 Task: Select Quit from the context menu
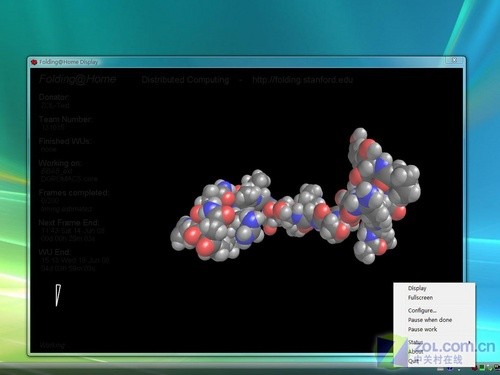[413, 361]
